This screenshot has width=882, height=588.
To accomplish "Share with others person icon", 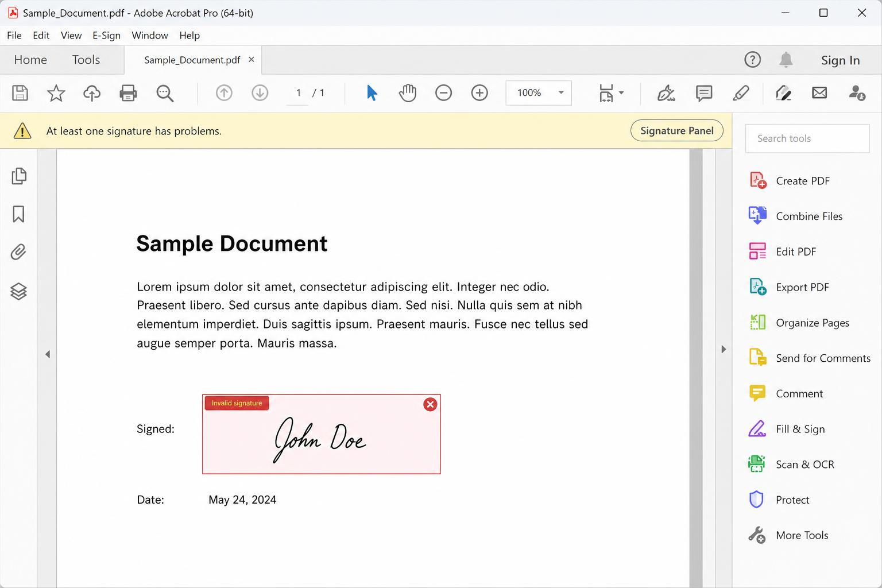I will point(857,93).
